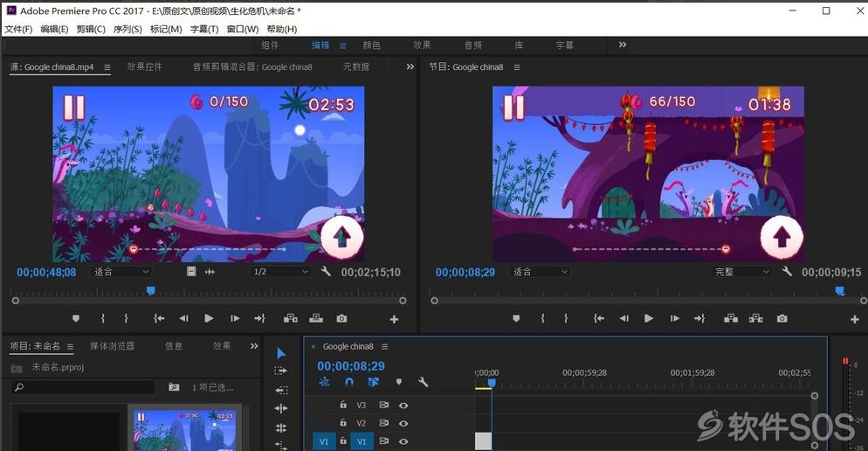868x451 pixels.
Task: Open Source monitor button editor plus
Action: tap(394, 319)
